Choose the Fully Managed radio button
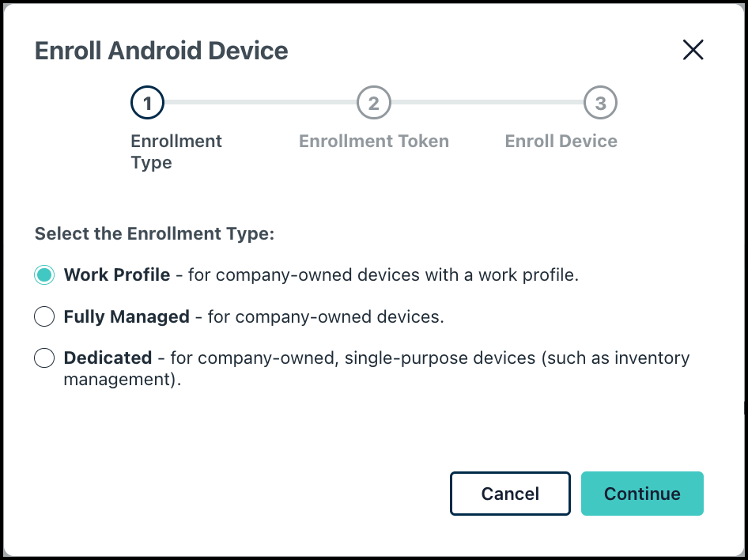The image size is (748, 560). coord(44,317)
